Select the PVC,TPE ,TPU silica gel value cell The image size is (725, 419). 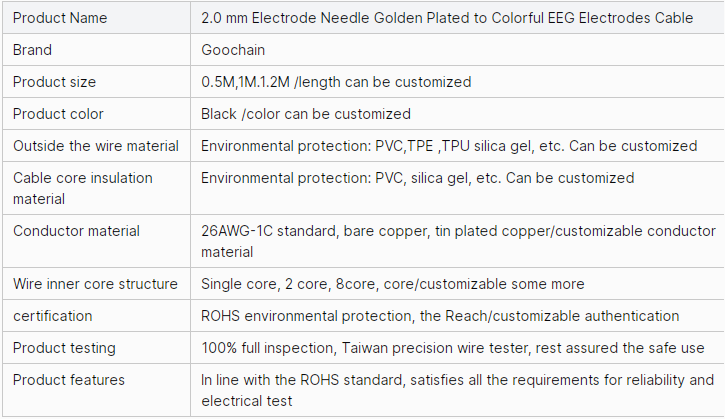(449, 146)
